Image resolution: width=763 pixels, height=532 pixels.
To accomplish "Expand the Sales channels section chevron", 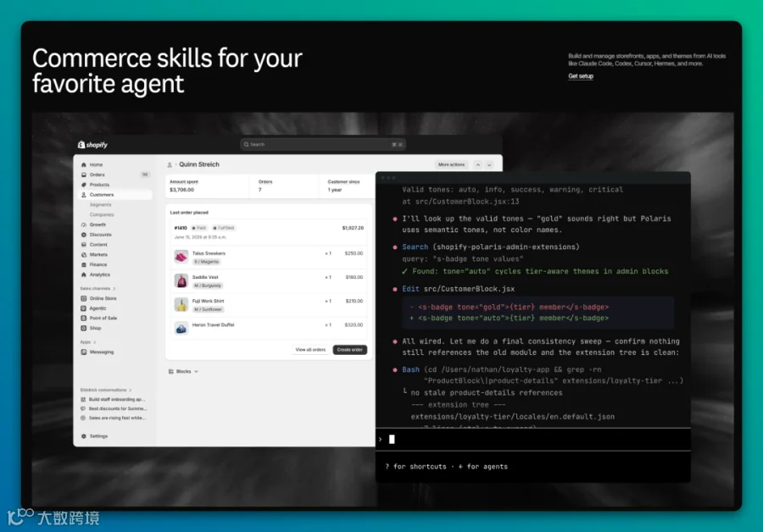I will tap(114, 288).
